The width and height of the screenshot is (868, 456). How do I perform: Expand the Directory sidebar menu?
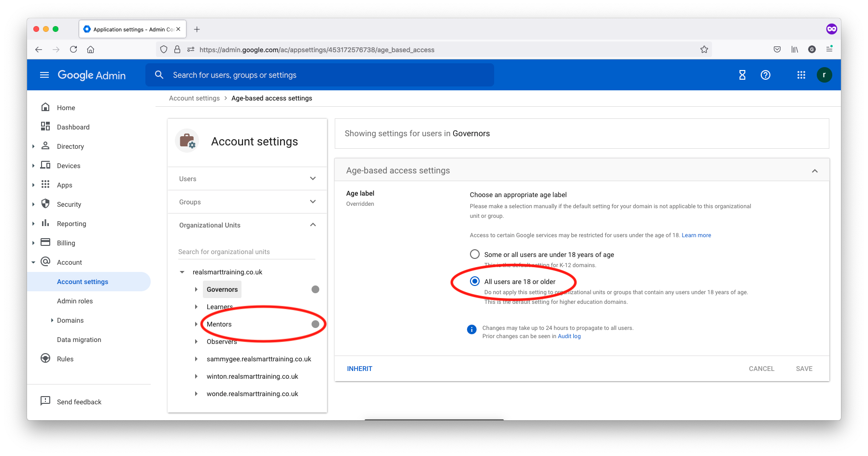point(33,146)
